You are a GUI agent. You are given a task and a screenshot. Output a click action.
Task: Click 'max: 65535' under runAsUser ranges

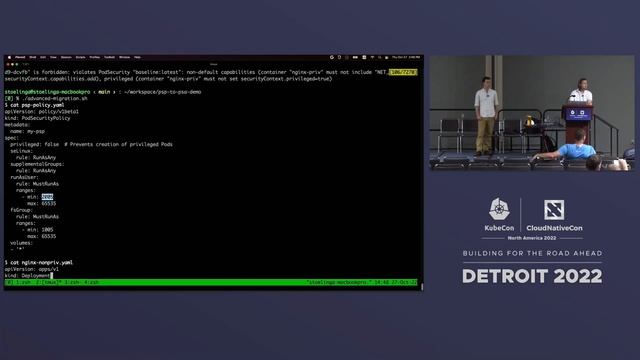(x=42, y=203)
